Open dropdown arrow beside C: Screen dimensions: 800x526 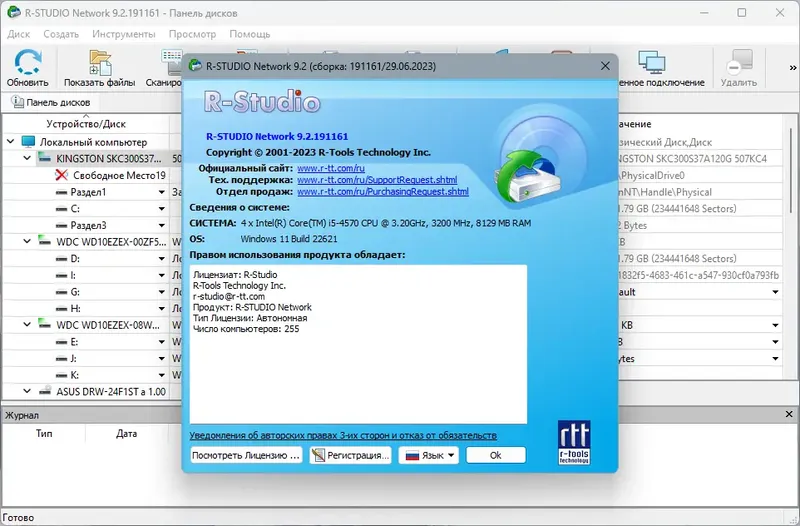coord(161,209)
